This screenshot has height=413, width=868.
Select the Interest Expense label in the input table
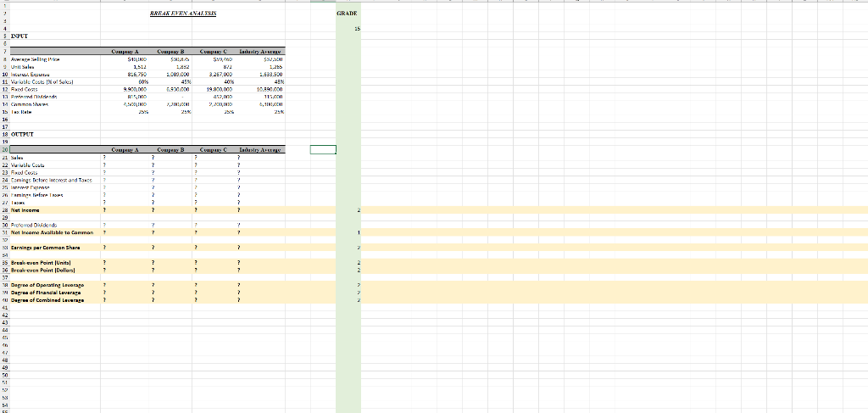pos(30,73)
